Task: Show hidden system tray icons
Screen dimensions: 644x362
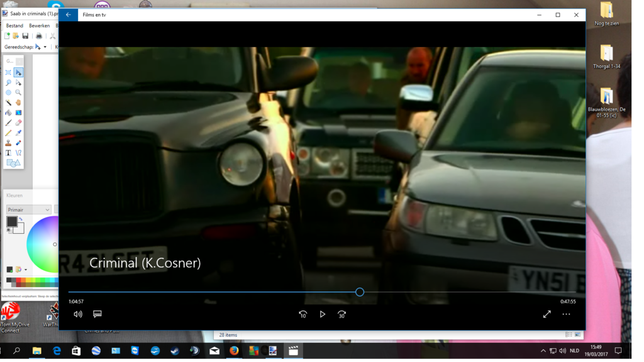Action: pos(543,351)
